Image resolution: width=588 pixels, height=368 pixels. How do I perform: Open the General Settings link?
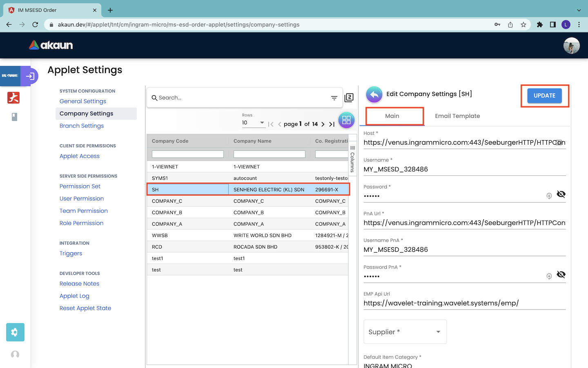pyautogui.click(x=83, y=101)
